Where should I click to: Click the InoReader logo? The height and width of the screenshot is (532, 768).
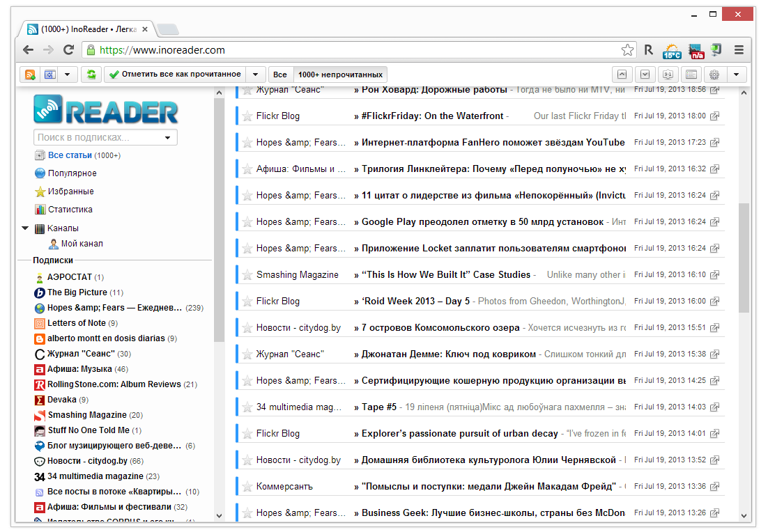click(106, 109)
